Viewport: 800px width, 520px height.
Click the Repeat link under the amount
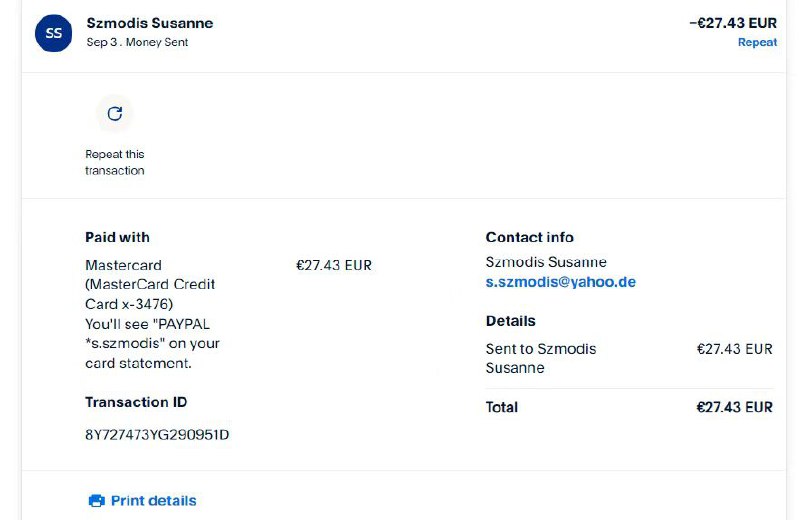(x=757, y=42)
